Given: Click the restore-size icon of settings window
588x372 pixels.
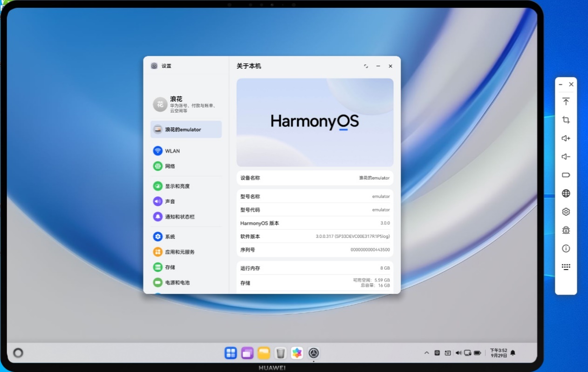Looking at the screenshot, I should (366, 66).
